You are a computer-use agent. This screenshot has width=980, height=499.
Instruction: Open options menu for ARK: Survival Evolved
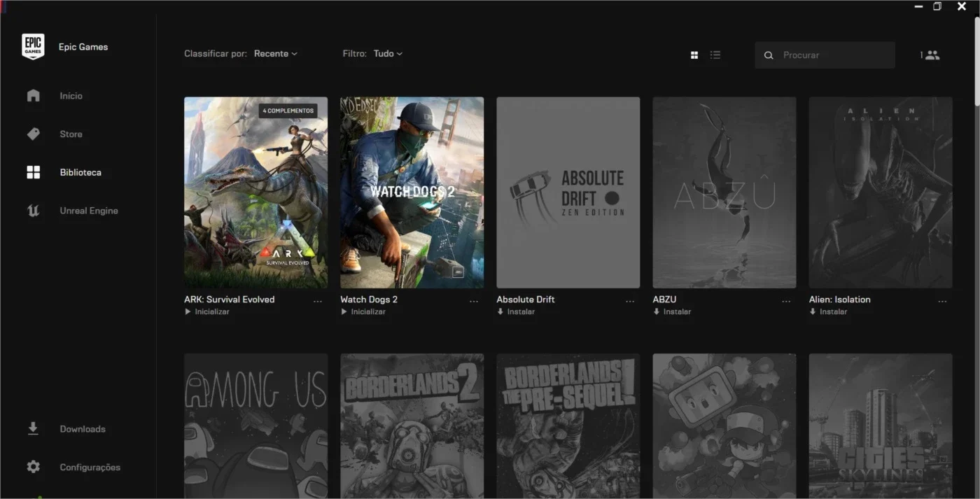318,302
